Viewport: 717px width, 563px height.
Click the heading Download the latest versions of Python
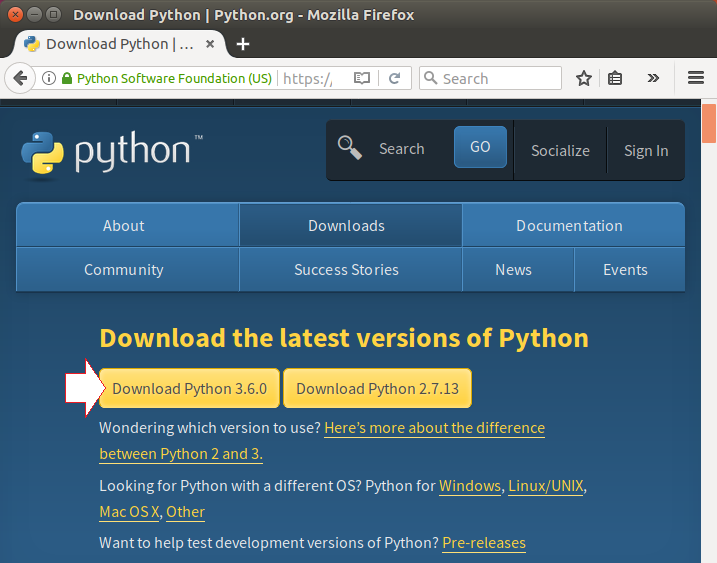[344, 338]
